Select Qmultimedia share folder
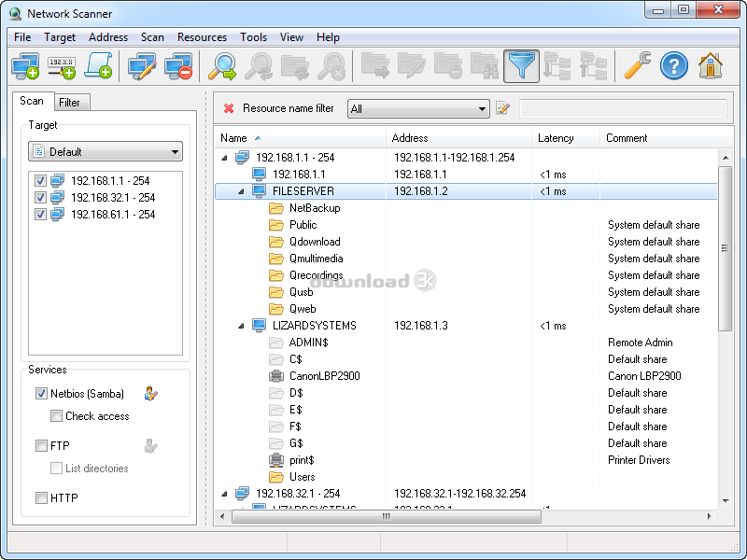 [x=306, y=259]
